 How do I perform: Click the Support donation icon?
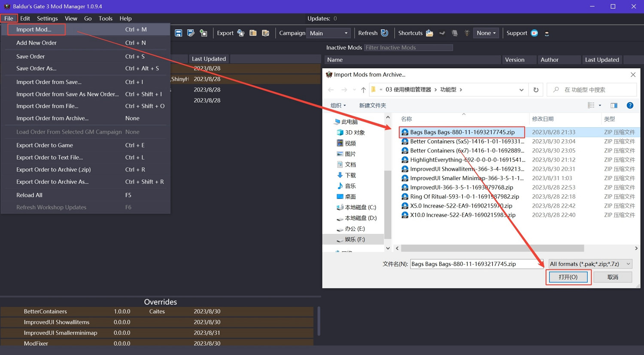tap(535, 33)
